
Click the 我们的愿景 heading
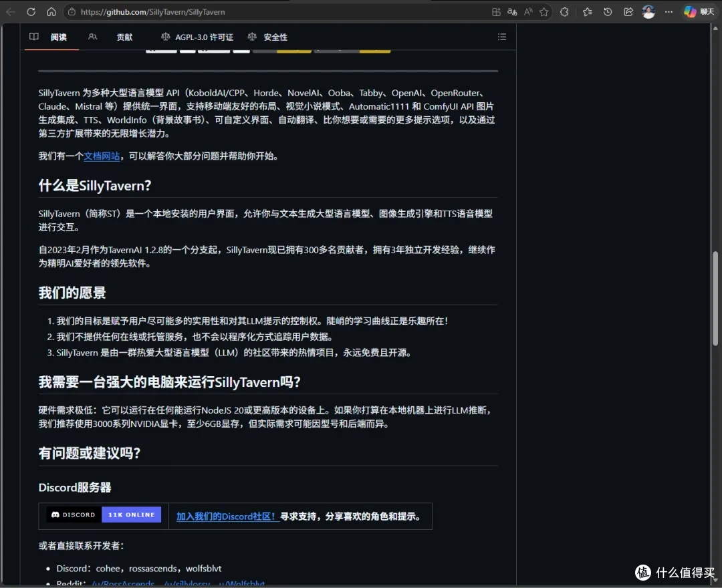pyautogui.click(x=72, y=293)
